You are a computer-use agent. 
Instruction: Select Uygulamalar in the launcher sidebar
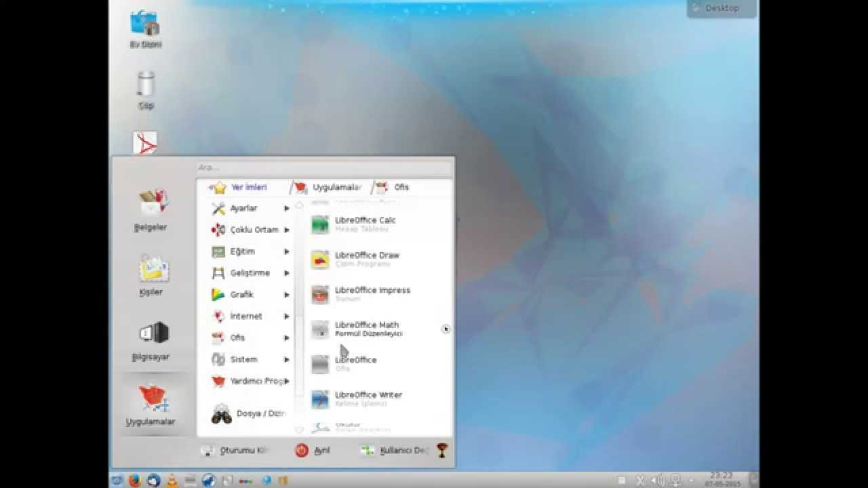click(x=151, y=406)
